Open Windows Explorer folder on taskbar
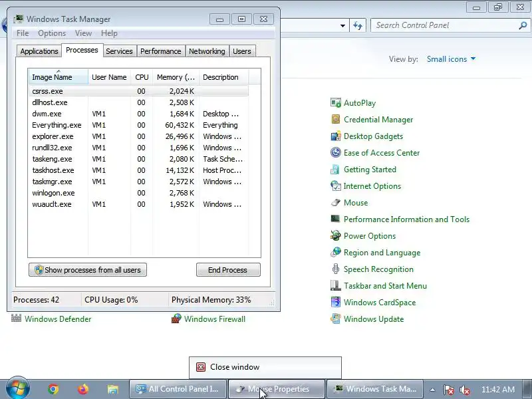Image resolution: width=532 pixels, height=399 pixels. (112, 389)
